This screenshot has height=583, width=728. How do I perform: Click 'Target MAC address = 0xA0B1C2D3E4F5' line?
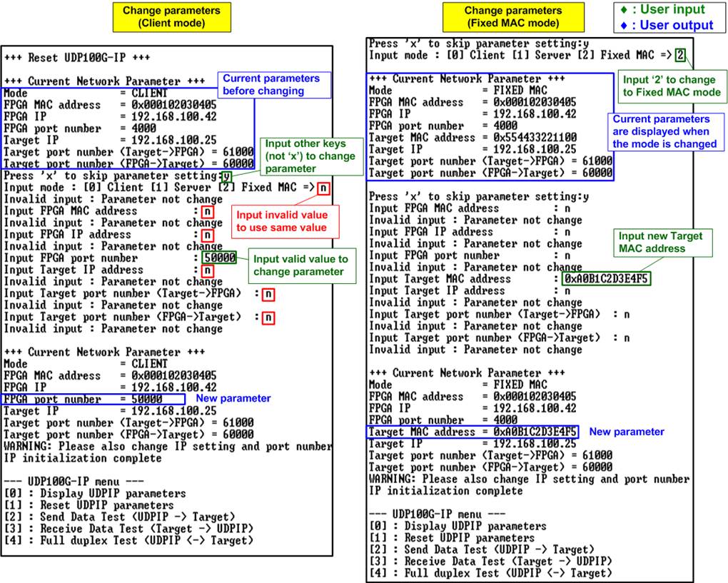coord(472,432)
